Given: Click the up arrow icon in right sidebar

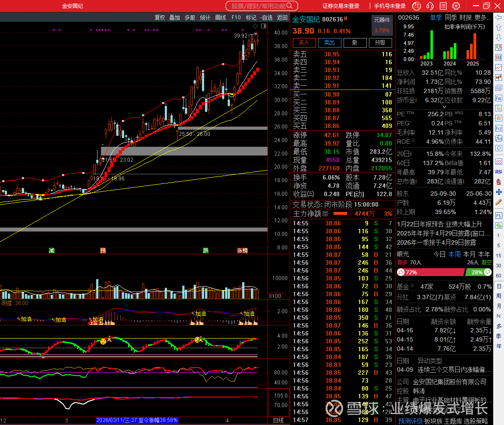Looking at the screenshot, I should [x=498, y=28].
